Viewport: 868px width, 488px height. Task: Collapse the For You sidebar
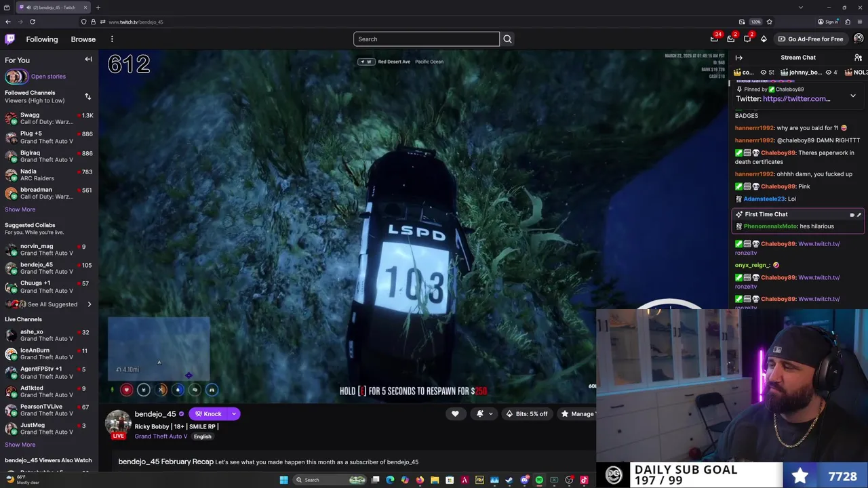pos(88,60)
